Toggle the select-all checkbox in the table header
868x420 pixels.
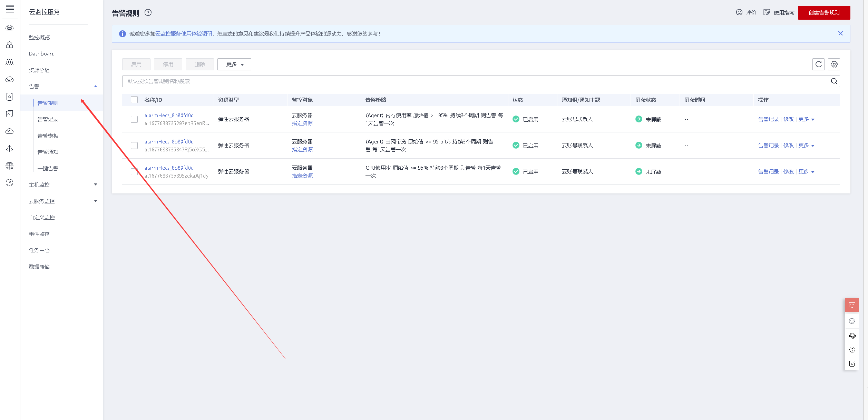click(x=134, y=100)
